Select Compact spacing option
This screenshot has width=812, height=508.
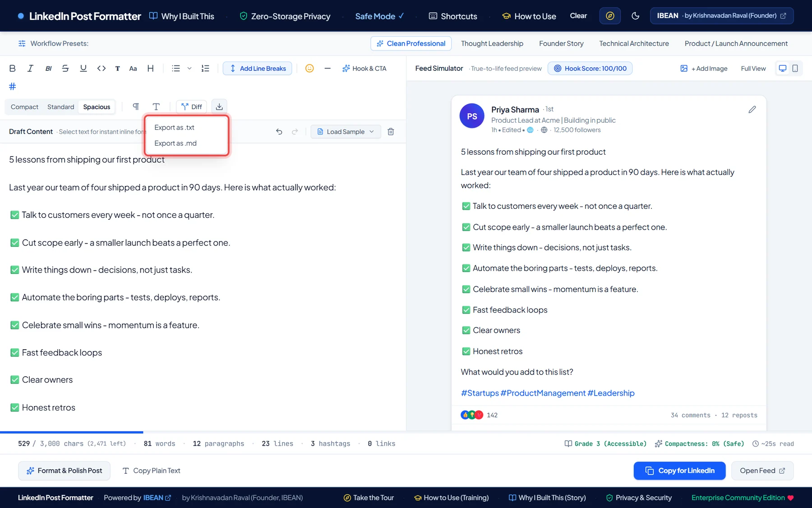(x=24, y=107)
